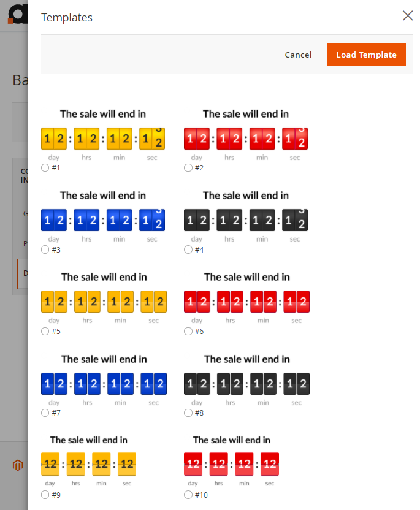Choose the #3 template option
The width and height of the screenshot is (420, 510).
(45, 249)
